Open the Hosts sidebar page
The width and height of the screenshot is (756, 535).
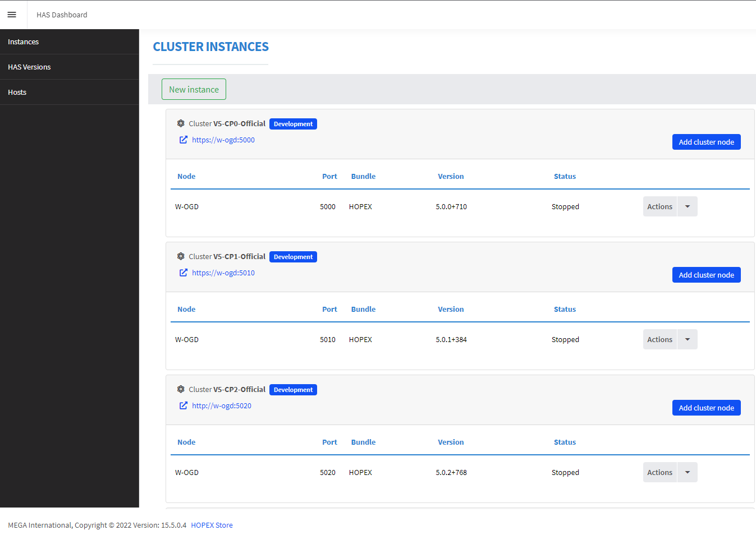pyautogui.click(x=17, y=93)
